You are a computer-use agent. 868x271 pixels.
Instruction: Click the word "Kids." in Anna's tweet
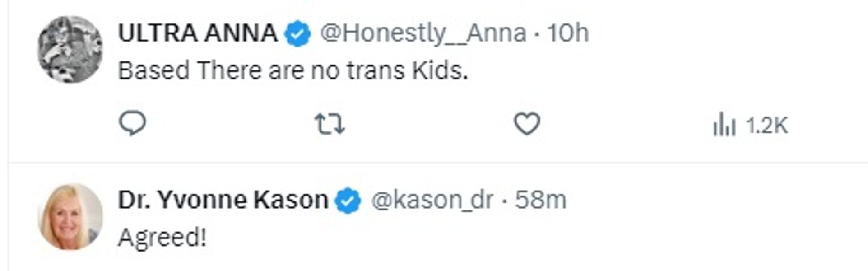pyautogui.click(x=440, y=71)
